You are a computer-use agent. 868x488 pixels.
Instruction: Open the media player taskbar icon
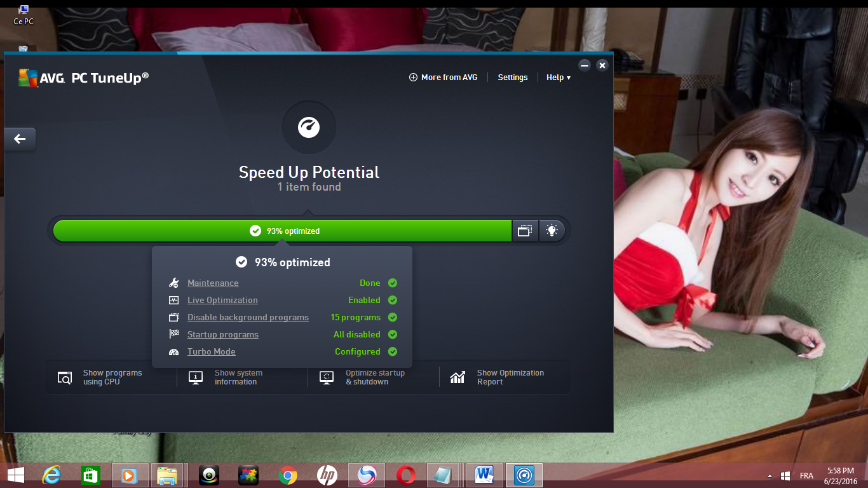(x=130, y=475)
